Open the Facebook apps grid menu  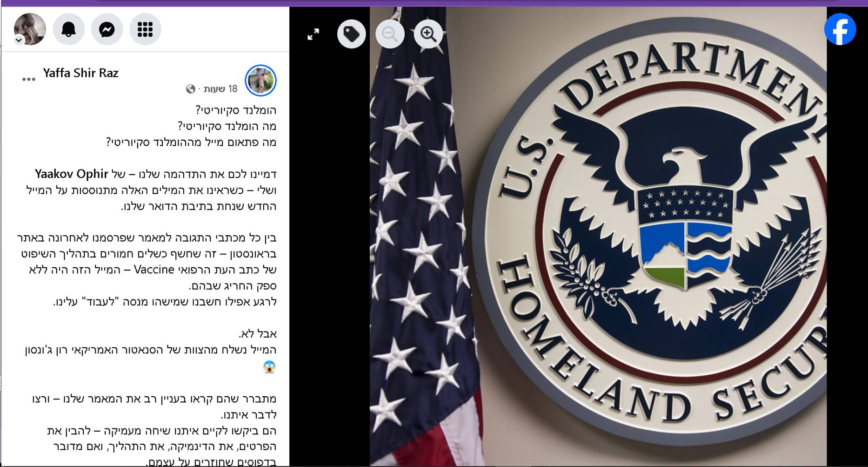pyautogui.click(x=145, y=29)
